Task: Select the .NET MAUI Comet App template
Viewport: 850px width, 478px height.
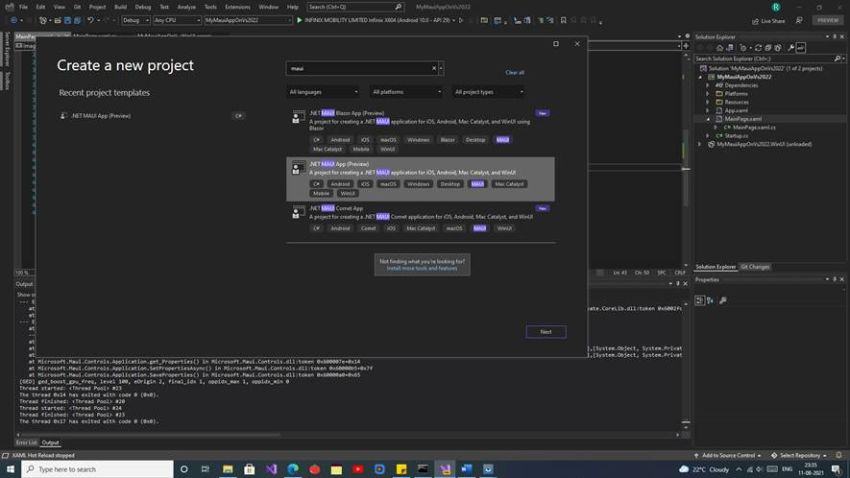Action: click(x=420, y=218)
